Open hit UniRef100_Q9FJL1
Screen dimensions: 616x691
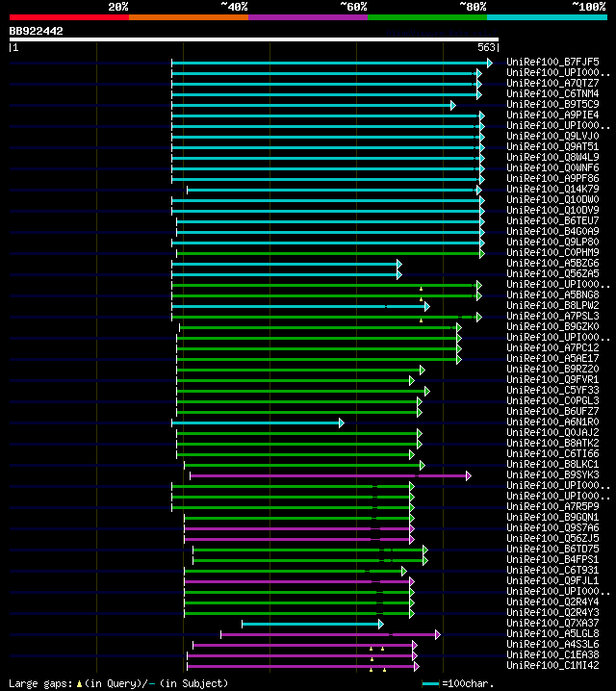coord(552,580)
